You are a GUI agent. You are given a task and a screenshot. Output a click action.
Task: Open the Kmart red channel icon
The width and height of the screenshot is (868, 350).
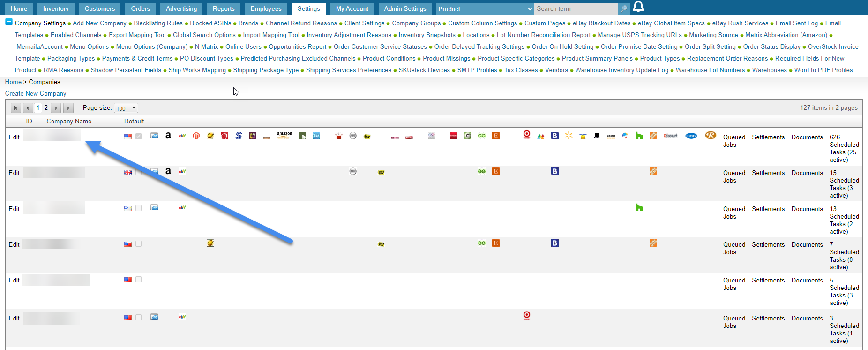pos(454,136)
